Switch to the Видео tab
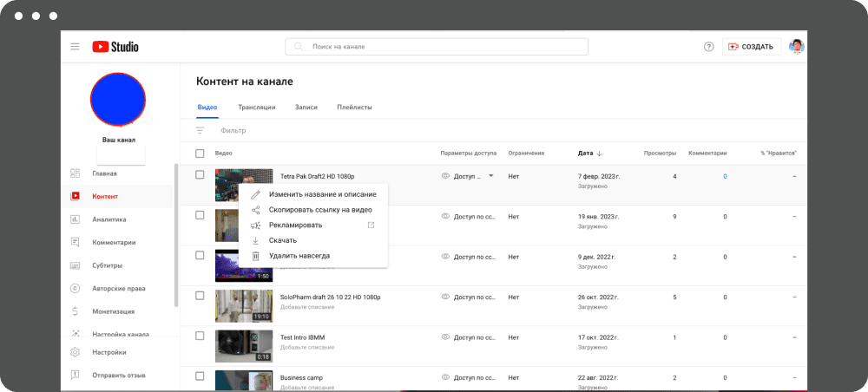Screen dimensions: 868x392 [207, 108]
